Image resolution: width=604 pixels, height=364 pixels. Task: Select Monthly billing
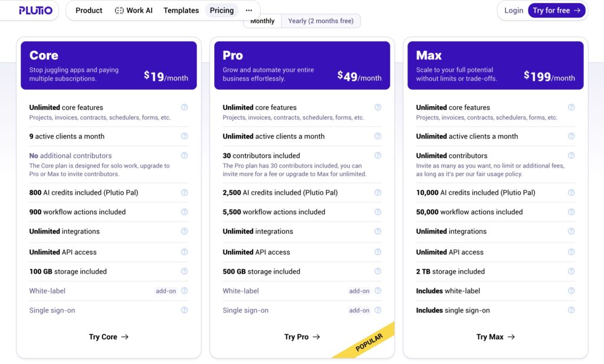point(261,21)
